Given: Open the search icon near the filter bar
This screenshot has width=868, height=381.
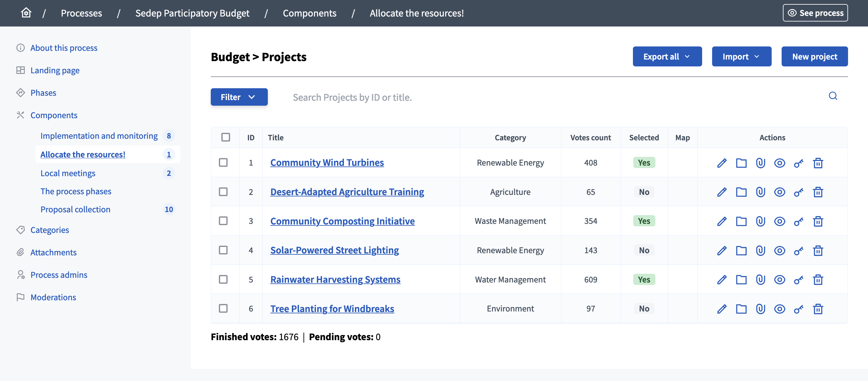Looking at the screenshot, I should pyautogui.click(x=833, y=96).
